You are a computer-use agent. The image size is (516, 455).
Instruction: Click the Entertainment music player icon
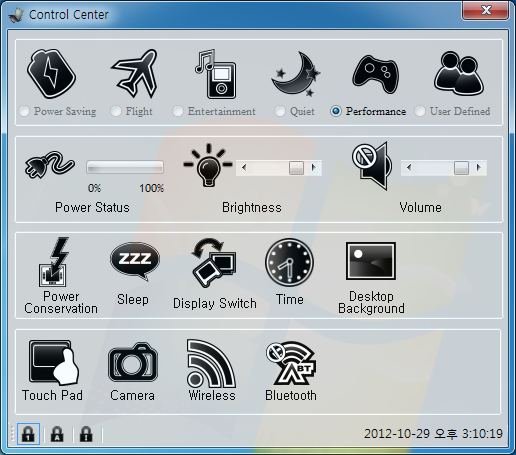(215, 74)
